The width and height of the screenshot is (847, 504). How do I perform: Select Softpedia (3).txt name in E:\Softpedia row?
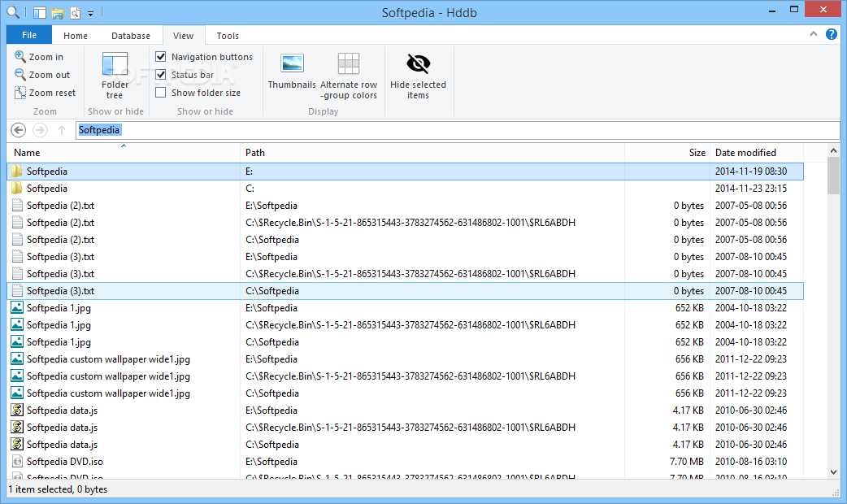click(x=60, y=257)
